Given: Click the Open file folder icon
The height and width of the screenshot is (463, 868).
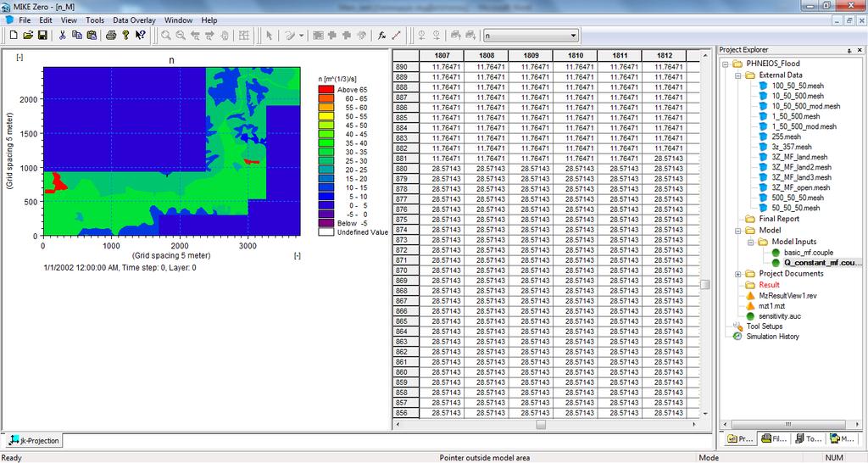Looking at the screenshot, I should (x=28, y=35).
